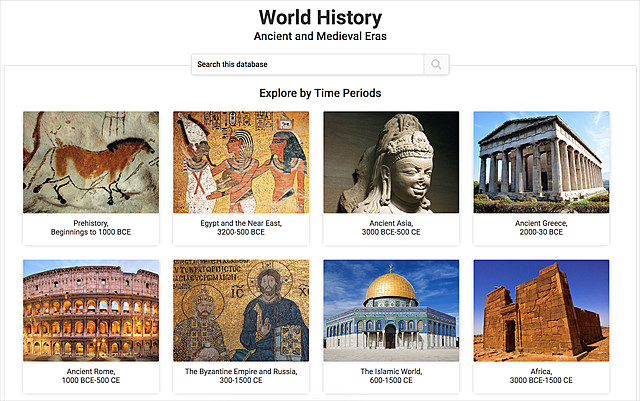This screenshot has width=640, height=401.
Task: Open the Egyptian wall painting thumbnail
Action: click(x=241, y=162)
